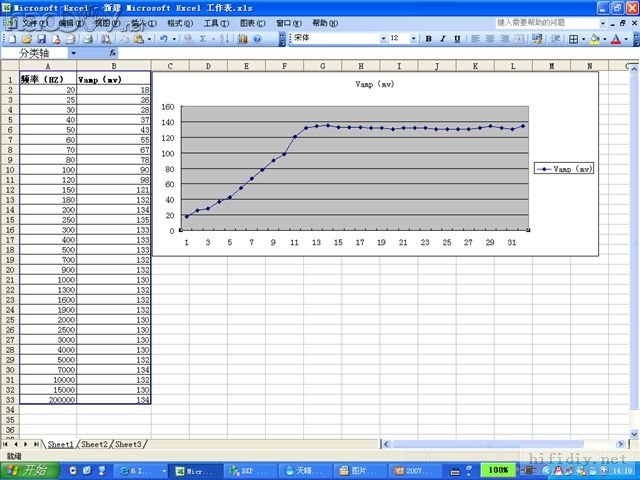Toggle Underline formatting button
Image resolution: width=640 pixels, height=480 pixels.
coord(457,38)
